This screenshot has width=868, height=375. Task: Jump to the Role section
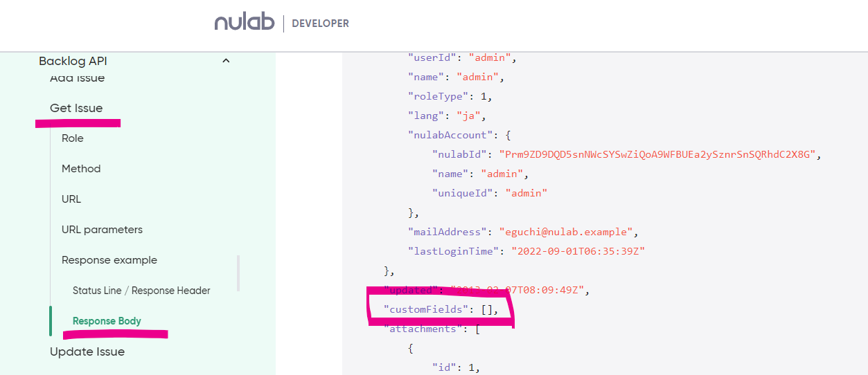point(73,138)
